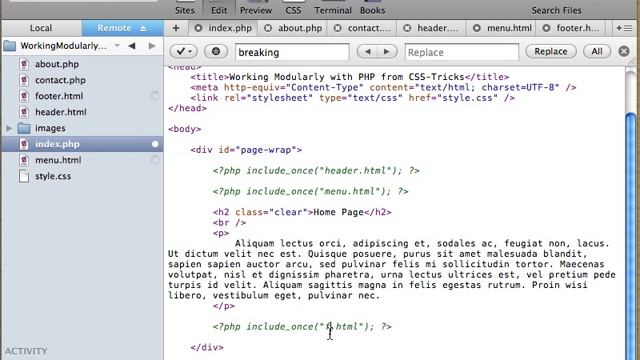Click the status dot beside index.php
640x360 pixels.
[155, 144]
